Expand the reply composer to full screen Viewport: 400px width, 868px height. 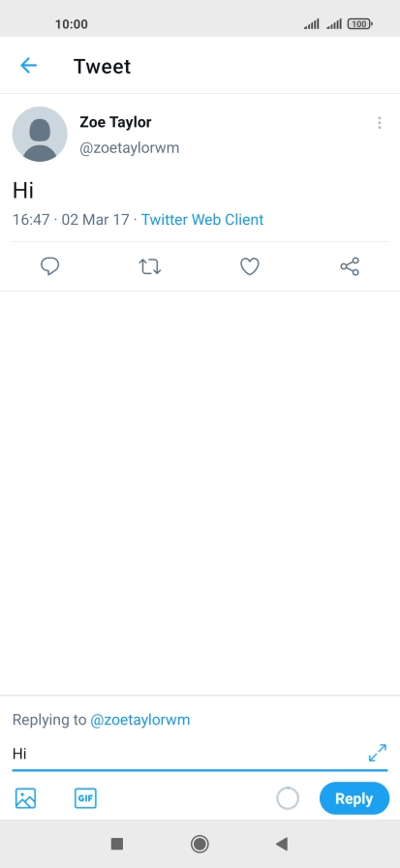[x=378, y=753]
